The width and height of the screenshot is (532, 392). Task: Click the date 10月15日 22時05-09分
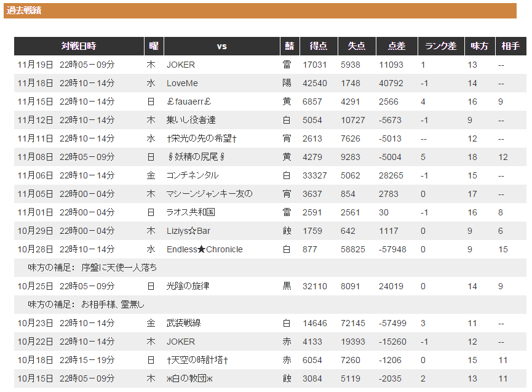tap(66, 378)
